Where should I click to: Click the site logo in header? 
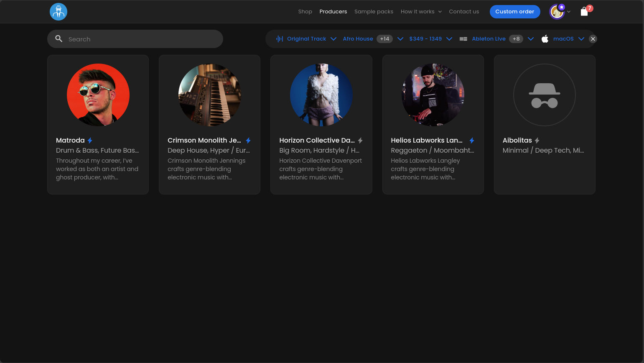click(x=59, y=12)
